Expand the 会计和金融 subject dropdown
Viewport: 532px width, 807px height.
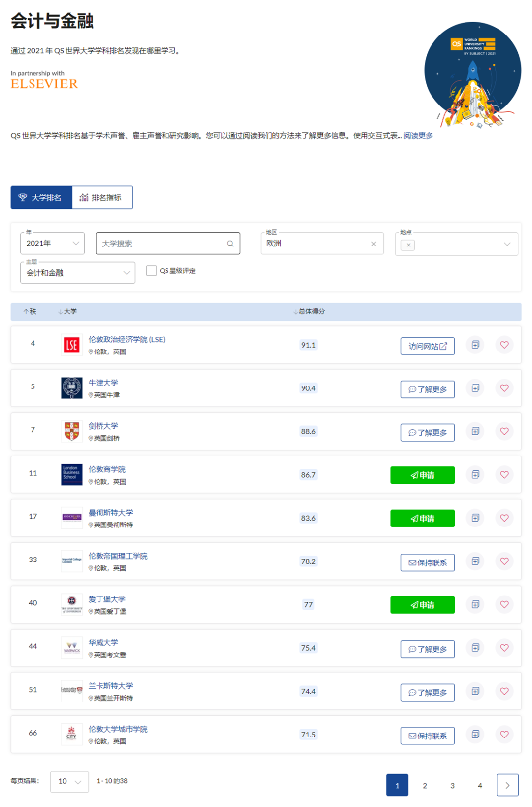(x=78, y=273)
